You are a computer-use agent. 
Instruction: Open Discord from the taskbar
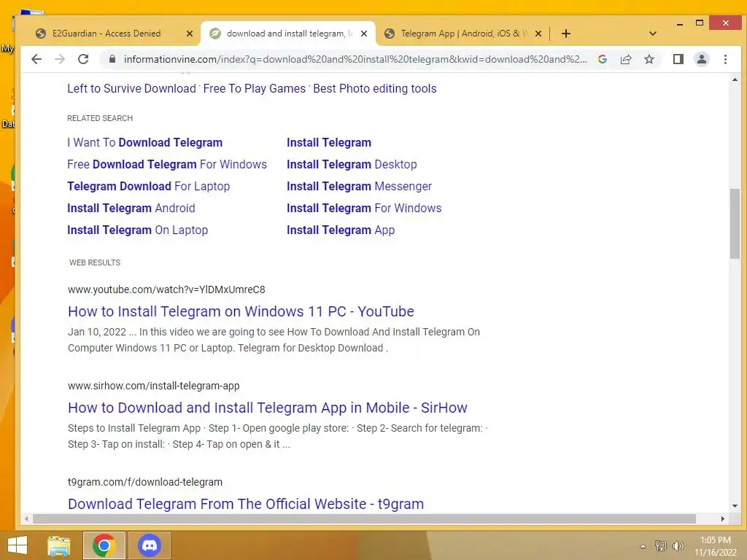[x=149, y=545]
